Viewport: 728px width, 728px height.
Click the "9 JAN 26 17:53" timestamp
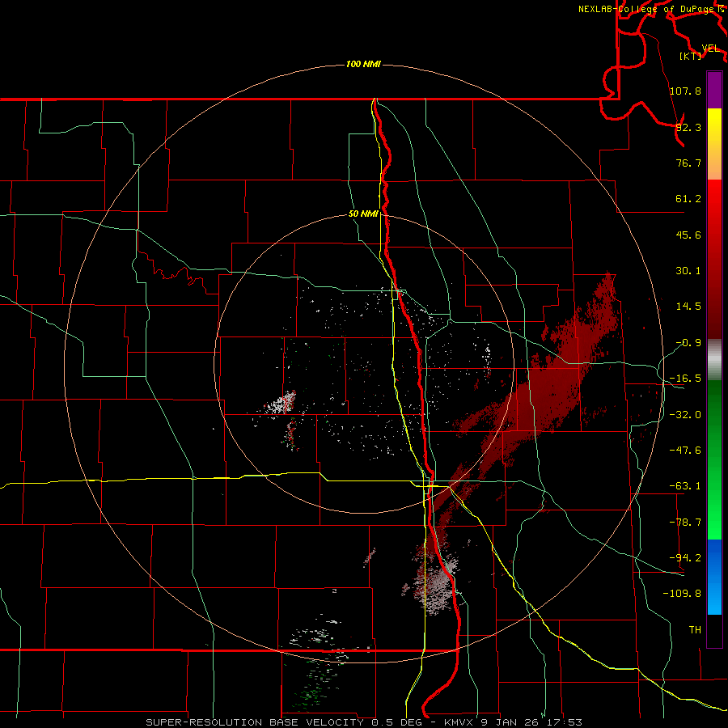click(531, 722)
